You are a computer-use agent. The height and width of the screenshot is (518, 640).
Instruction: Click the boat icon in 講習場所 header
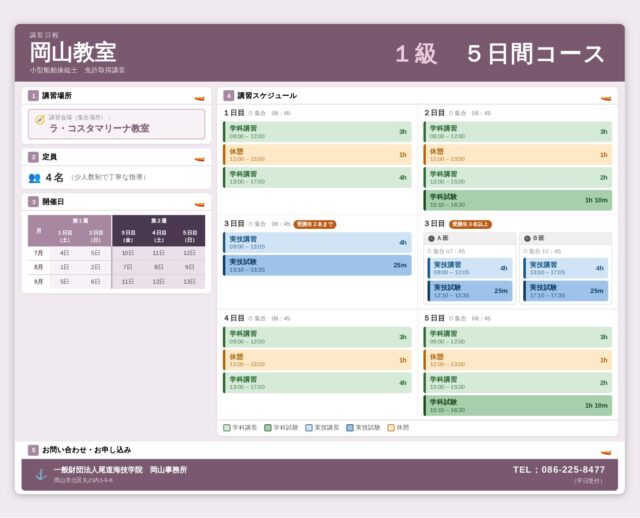199,98
